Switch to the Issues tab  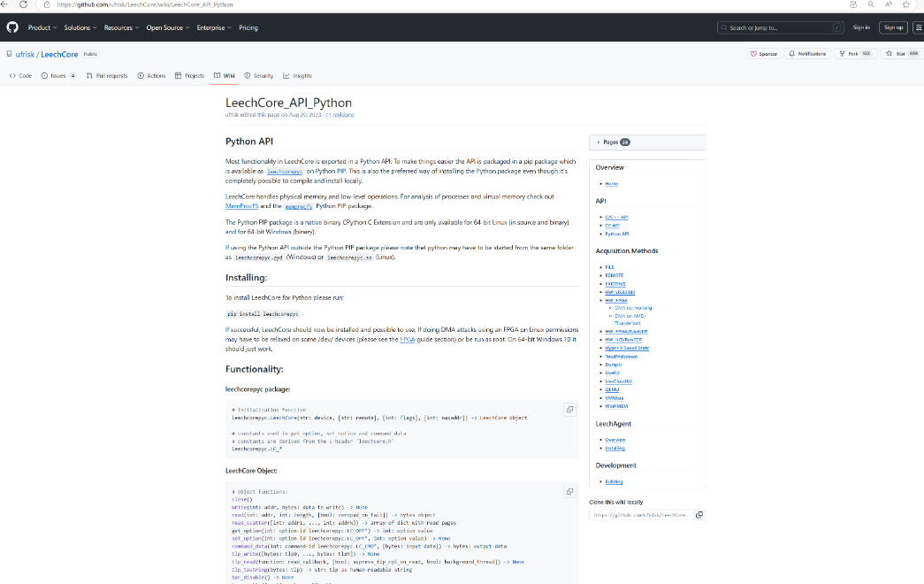[x=58, y=75]
